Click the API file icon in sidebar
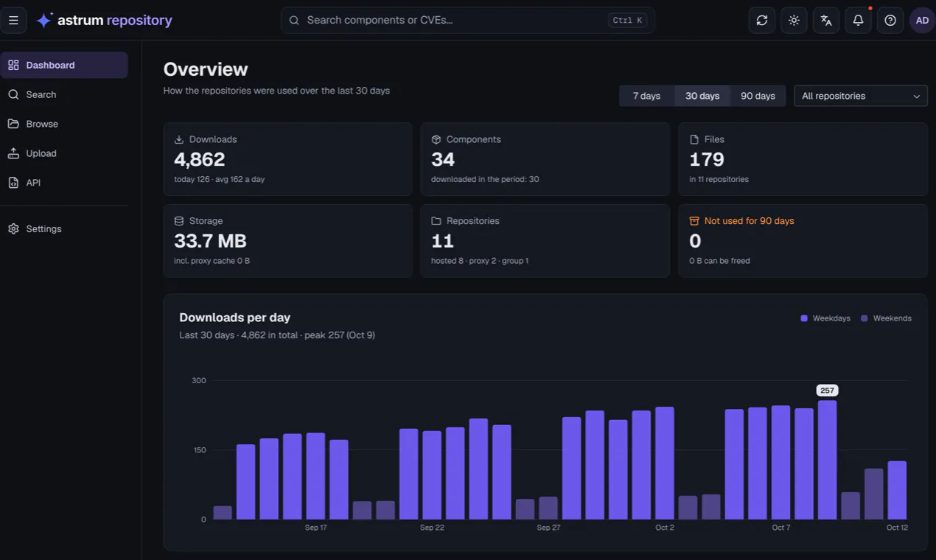 13,182
